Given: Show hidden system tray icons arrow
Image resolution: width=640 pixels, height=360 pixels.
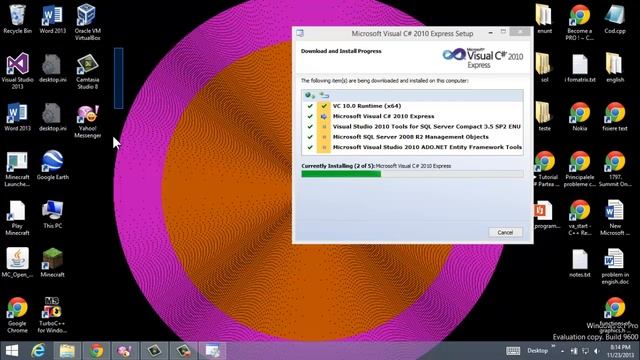Looking at the screenshot, I should click(562, 351).
